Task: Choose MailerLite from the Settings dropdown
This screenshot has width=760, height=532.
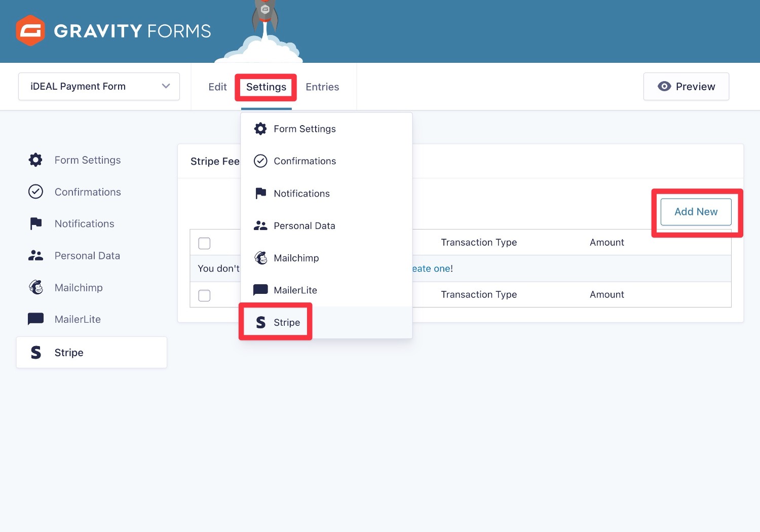Action: coord(326,290)
